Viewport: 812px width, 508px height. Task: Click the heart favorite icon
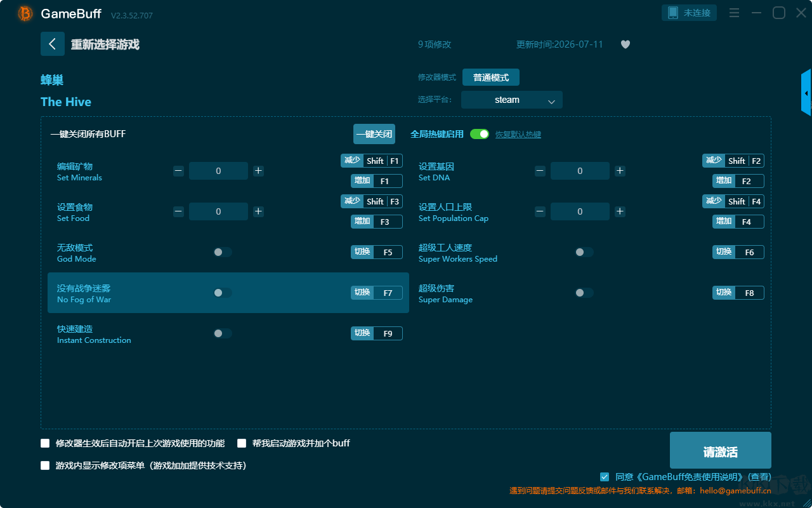tap(625, 44)
